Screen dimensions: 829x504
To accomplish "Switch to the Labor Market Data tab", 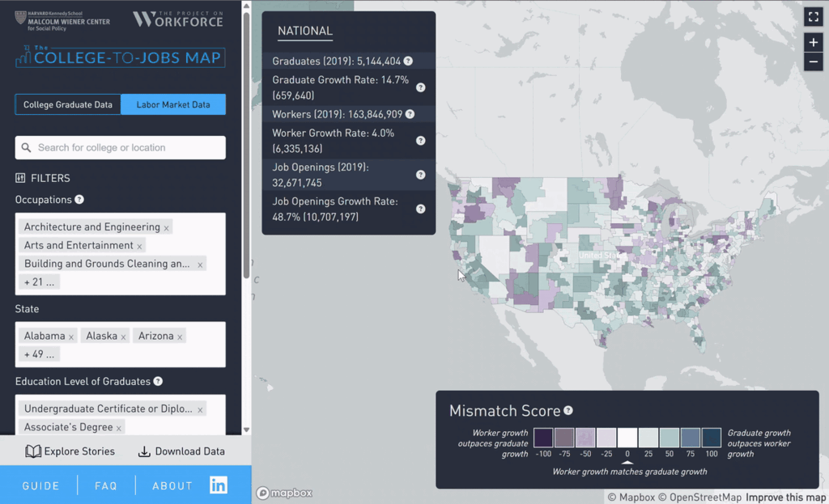I will tap(172, 104).
